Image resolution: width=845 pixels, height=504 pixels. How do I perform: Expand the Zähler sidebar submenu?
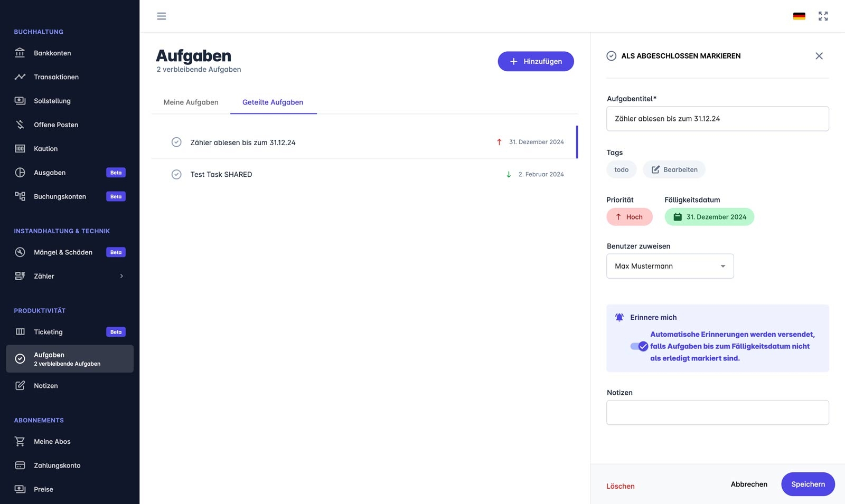(121, 276)
